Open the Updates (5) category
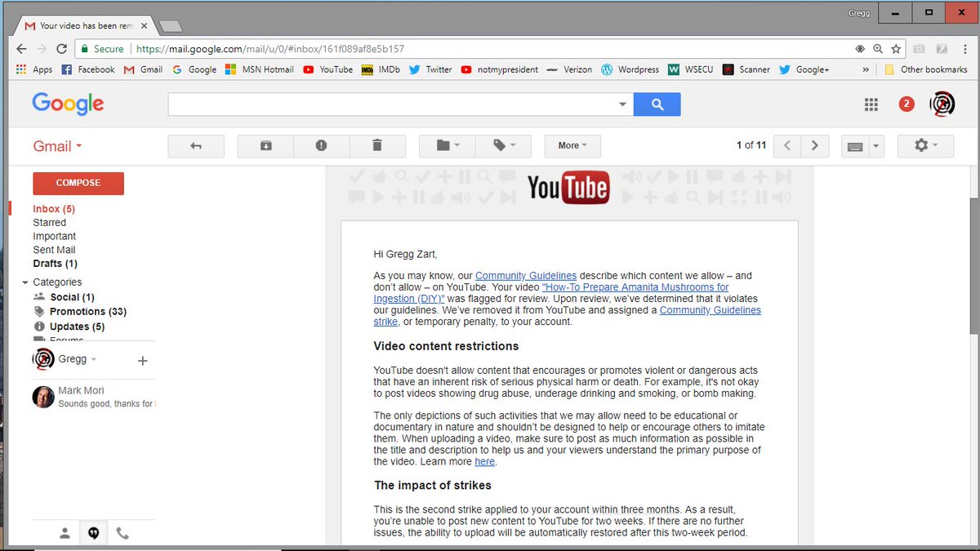The height and width of the screenshot is (551, 980). 78,327
